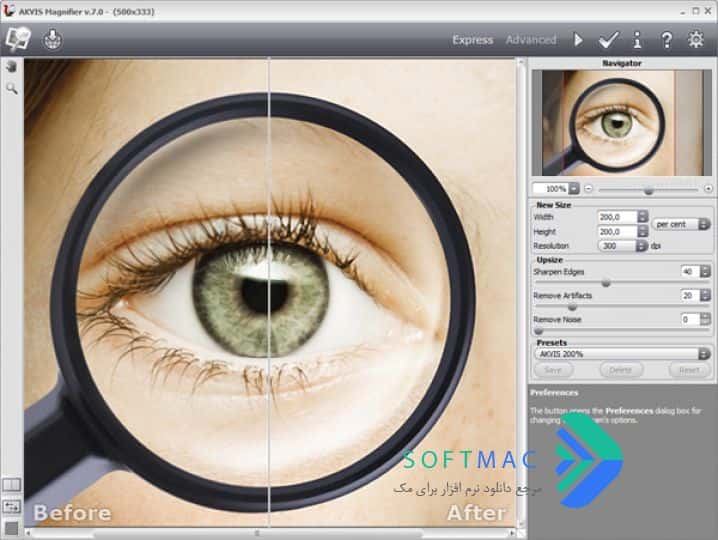Zoom in with the plus button in Navigator
Image resolution: width=718 pixels, height=540 pixels.
coord(708,188)
